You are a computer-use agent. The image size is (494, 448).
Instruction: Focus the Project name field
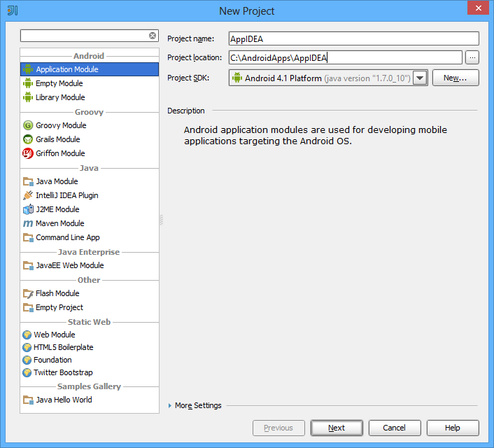354,38
